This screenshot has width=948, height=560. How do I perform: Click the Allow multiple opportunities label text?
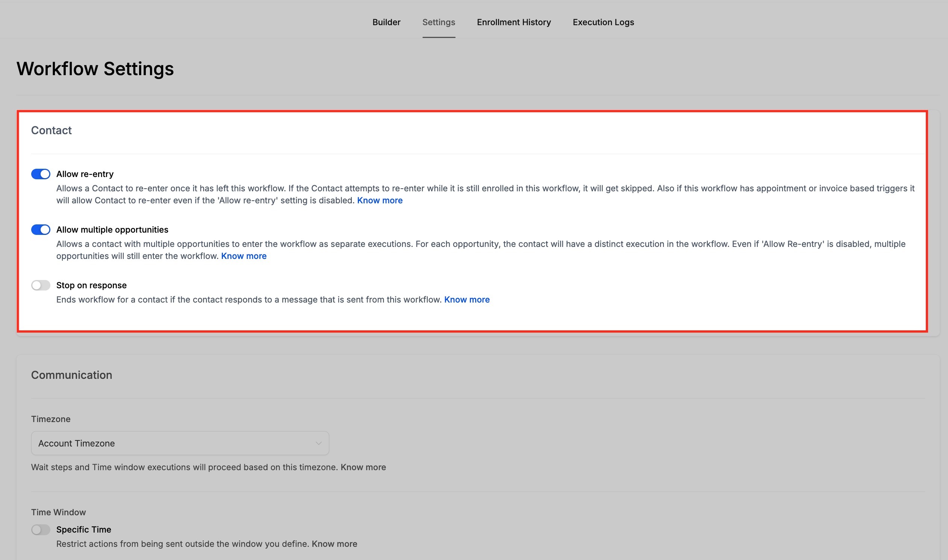[112, 229]
